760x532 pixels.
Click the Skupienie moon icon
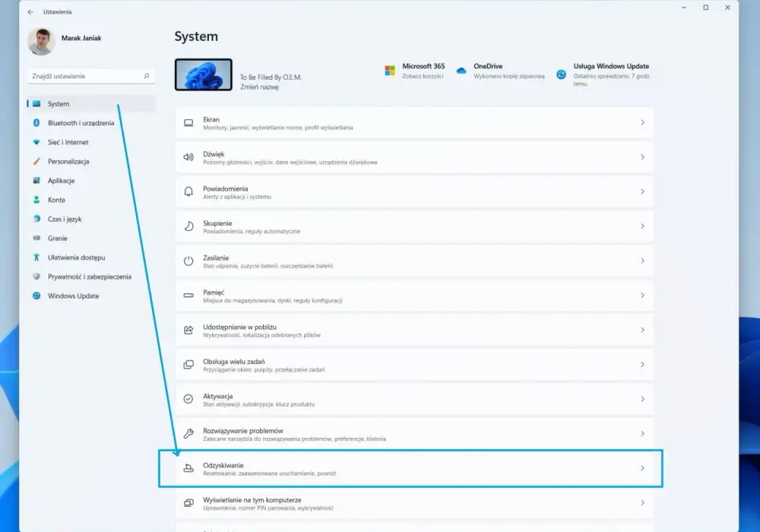188,226
